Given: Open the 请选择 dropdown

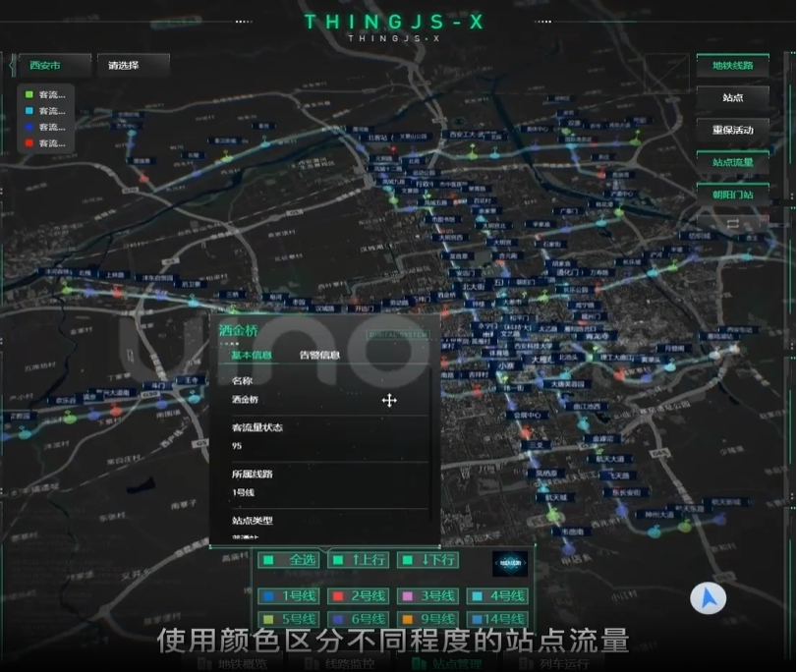Looking at the screenshot, I should click(134, 65).
